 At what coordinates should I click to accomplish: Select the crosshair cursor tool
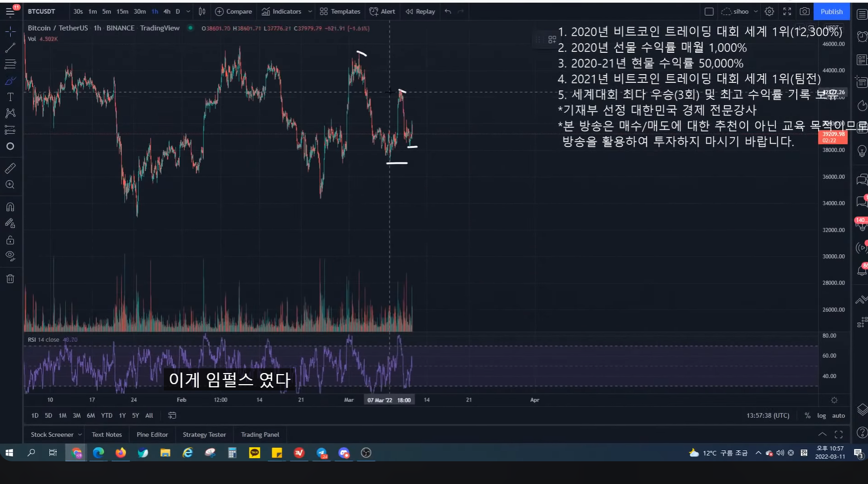tap(10, 32)
